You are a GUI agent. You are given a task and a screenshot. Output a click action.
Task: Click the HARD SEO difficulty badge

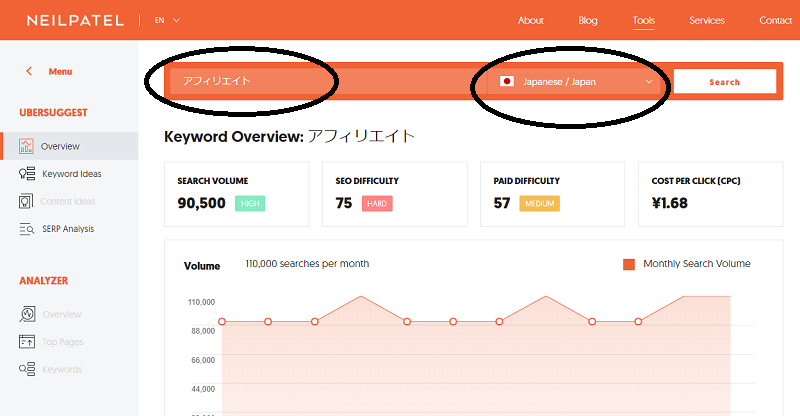[x=377, y=203]
